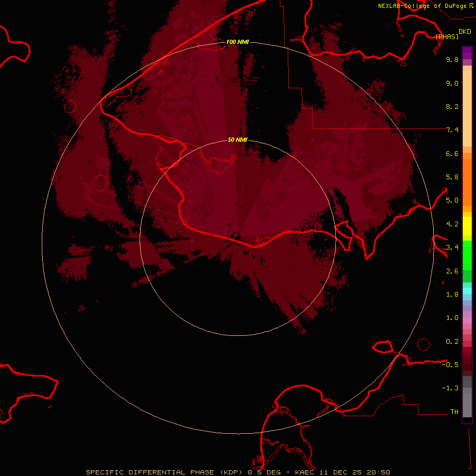476x476 pixels.
Task: Select the NEXLAB-College of DuPage credit text
Action: (x=422, y=6)
